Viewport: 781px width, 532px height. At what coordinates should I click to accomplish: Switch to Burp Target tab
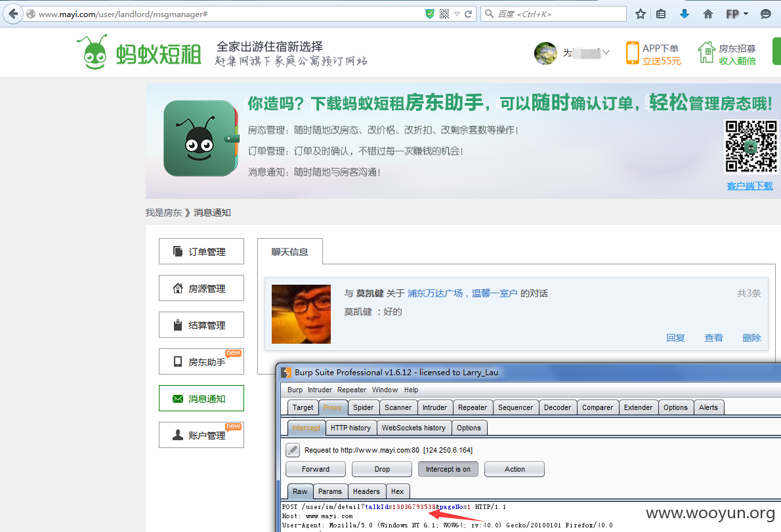(x=303, y=407)
